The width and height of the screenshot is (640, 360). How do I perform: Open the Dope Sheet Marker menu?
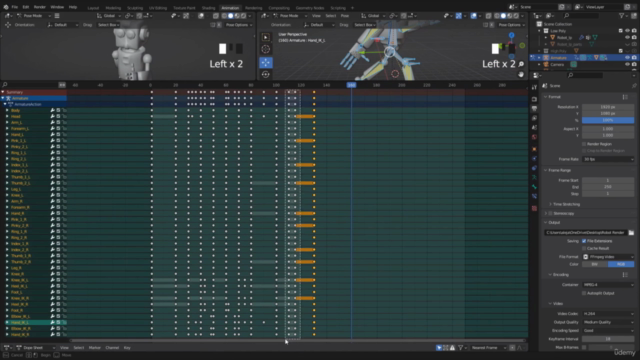95,347
